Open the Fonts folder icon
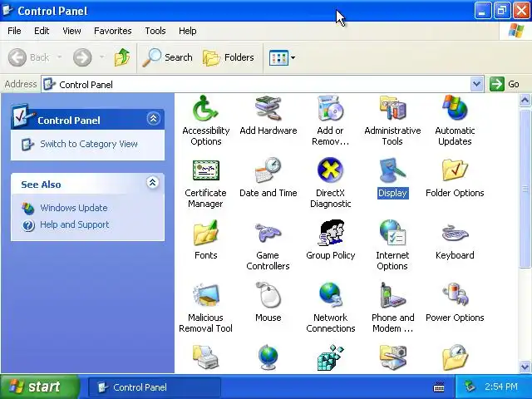This screenshot has width=532, height=399. pos(205,233)
